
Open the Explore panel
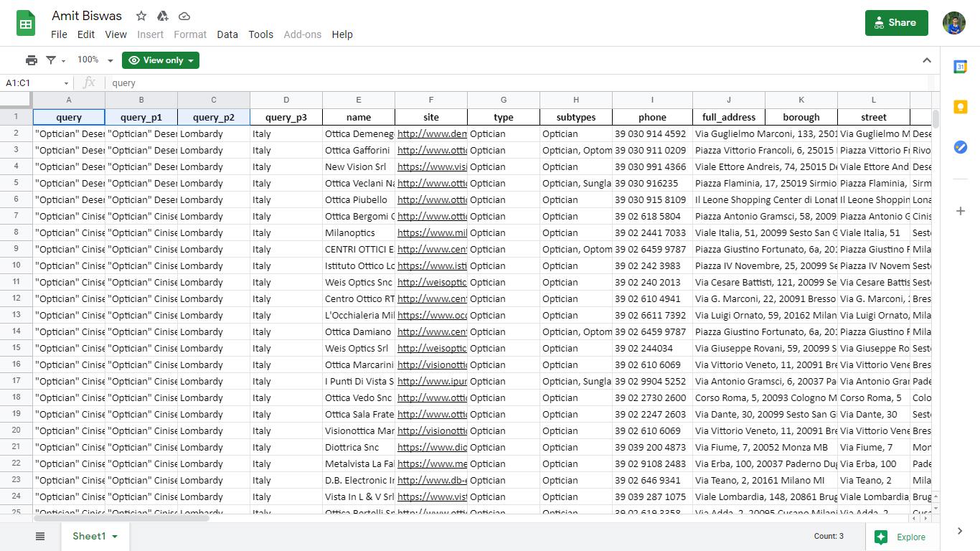(902, 537)
